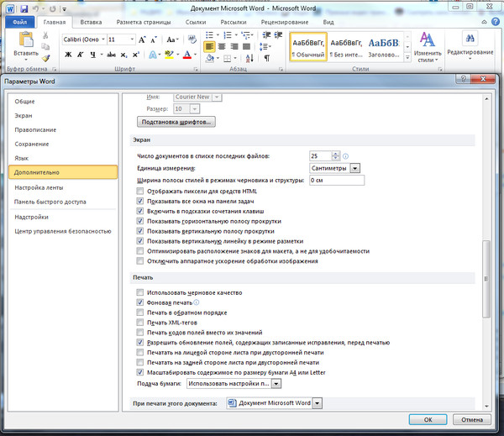Open the Courier New font name dropdown in options
This screenshot has width=504, height=436.
217,97
